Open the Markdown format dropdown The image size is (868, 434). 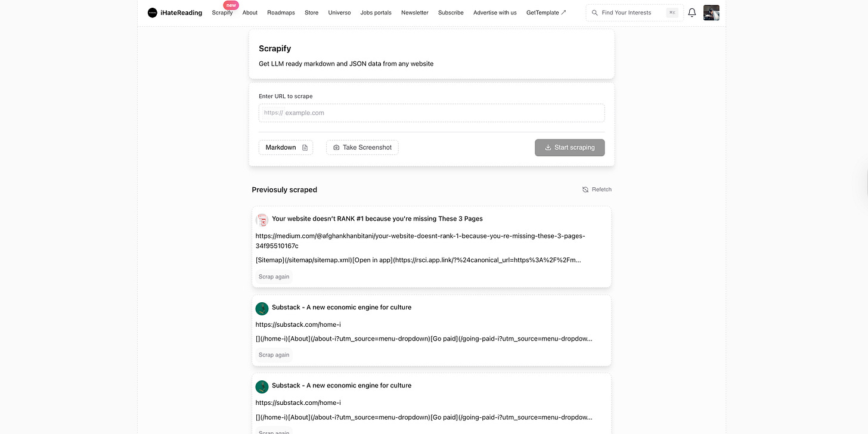pos(286,147)
